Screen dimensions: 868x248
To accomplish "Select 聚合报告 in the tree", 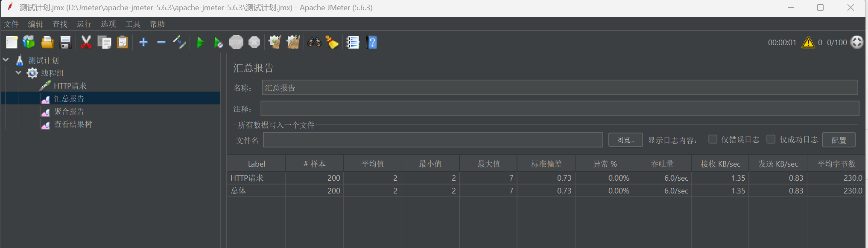I will pos(69,112).
